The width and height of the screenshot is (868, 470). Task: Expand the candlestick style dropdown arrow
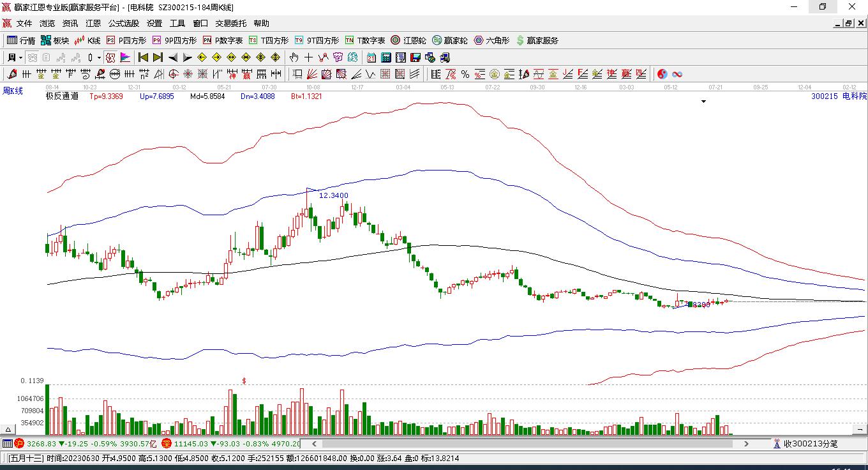click(x=98, y=57)
